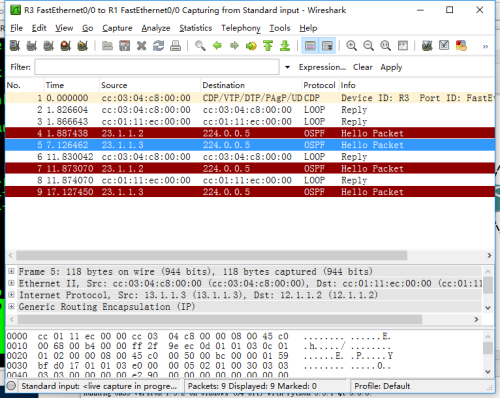This screenshot has height=398, width=500.
Task: Save the capture file icon
Action: (x=124, y=45)
